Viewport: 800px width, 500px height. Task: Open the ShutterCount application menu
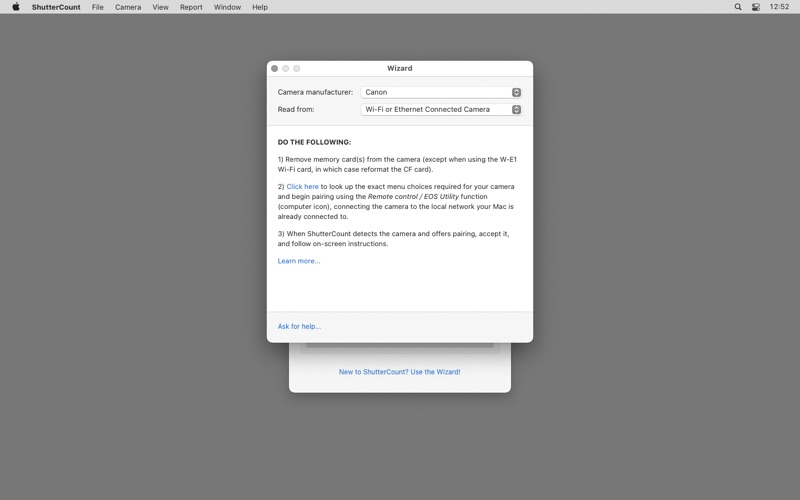[56, 7]
